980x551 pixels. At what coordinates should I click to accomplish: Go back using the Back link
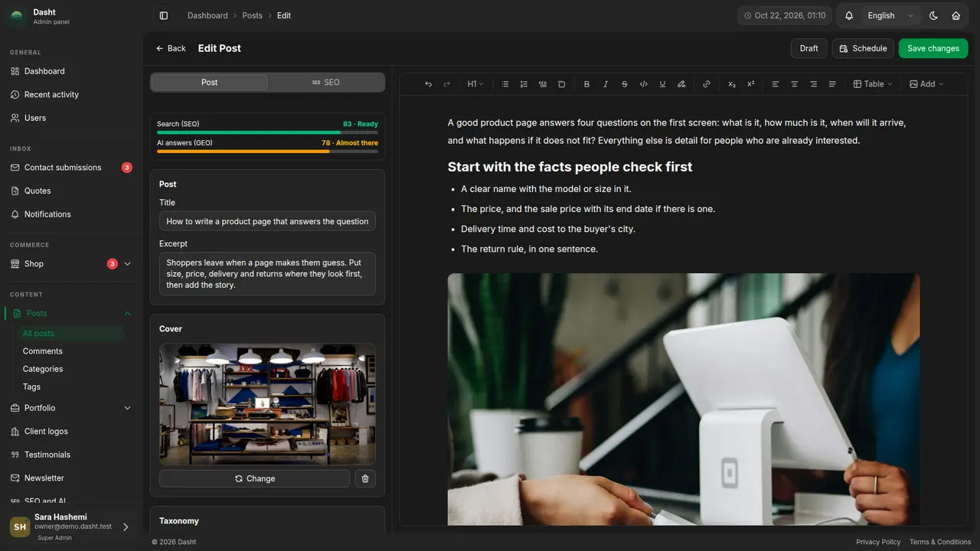pos(171,48)
